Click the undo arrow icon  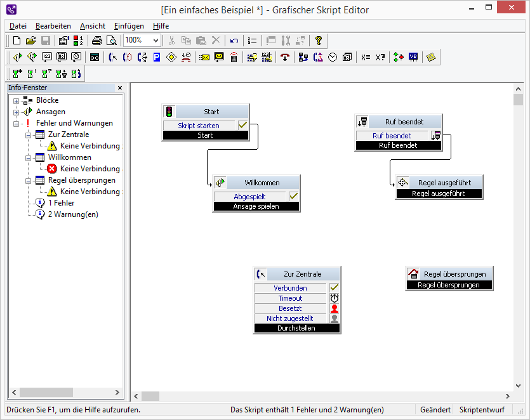click(x=234, y=41)
